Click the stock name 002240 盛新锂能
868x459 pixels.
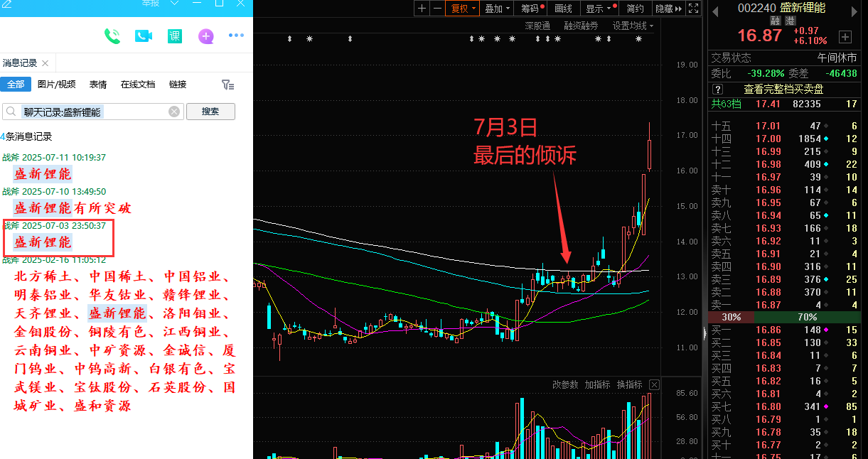(x=781, y=8)
